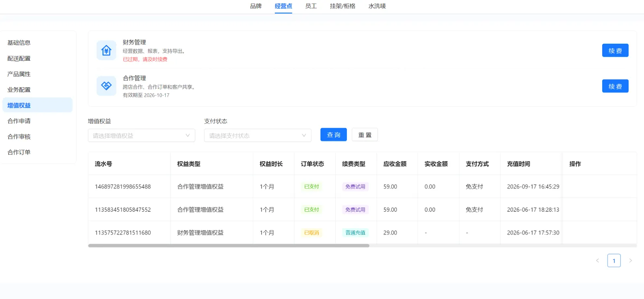Click serial number 146897281998655488

[123, 186]
